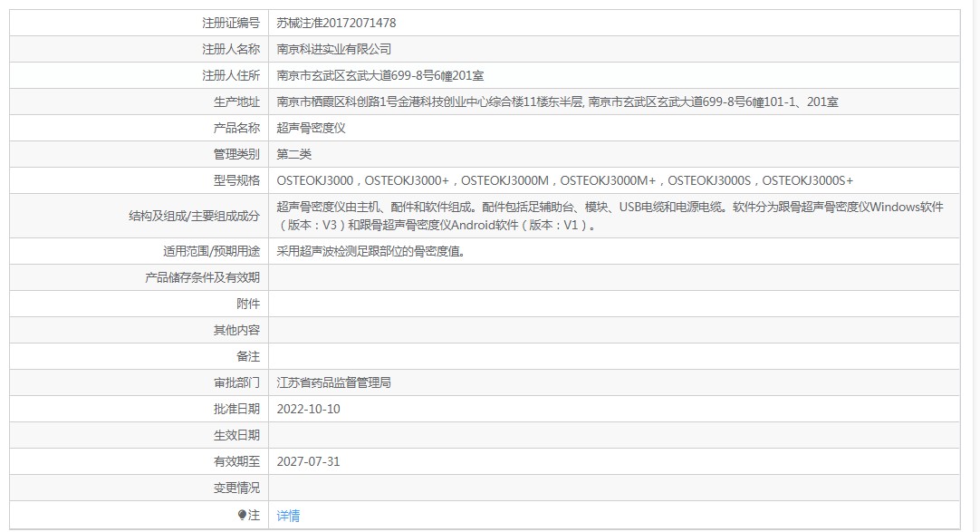Screen dimensions: 980x532
Task: Select the OSTEOKJ3000 model list text
Action: (565, 180)
